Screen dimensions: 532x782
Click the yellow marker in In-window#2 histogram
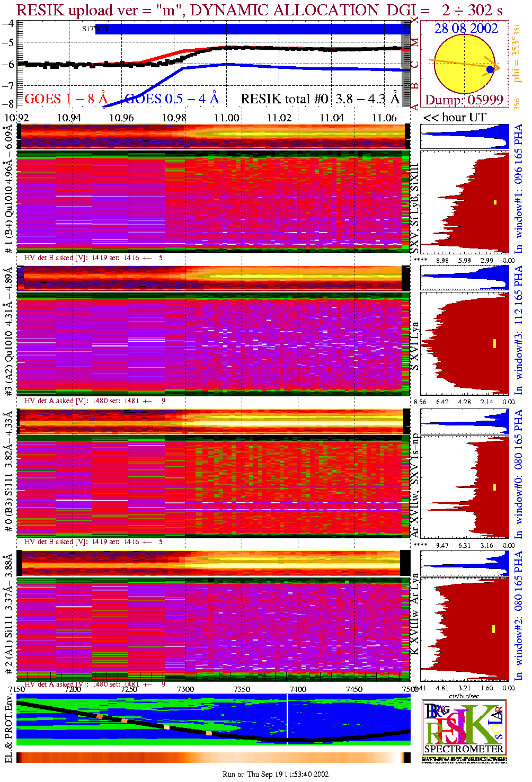[494, 629]
